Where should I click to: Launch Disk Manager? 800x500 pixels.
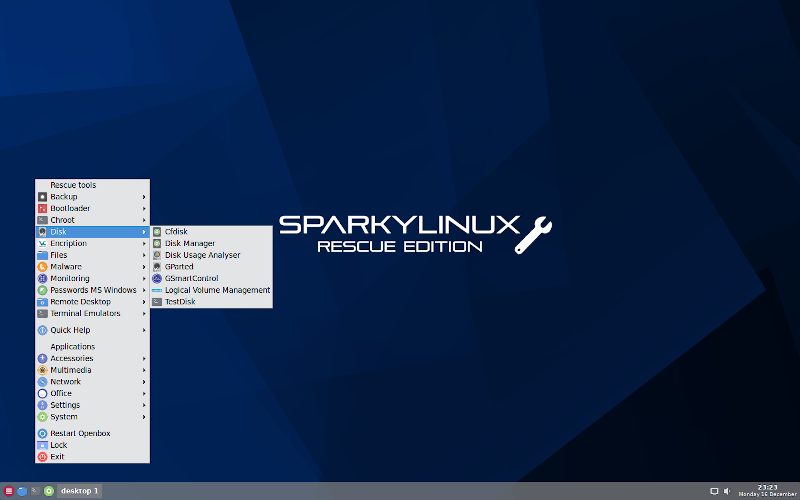[211, 243]
